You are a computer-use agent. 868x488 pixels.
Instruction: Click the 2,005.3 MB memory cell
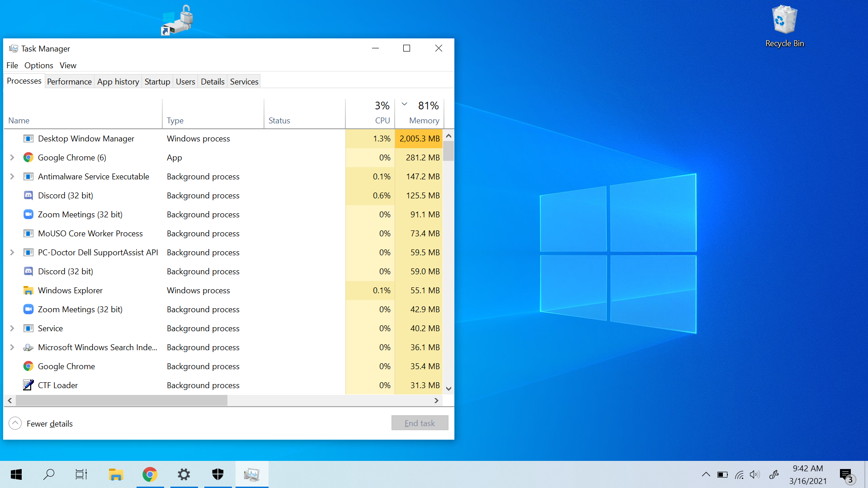pyautogui.click(x=419, y=139)
